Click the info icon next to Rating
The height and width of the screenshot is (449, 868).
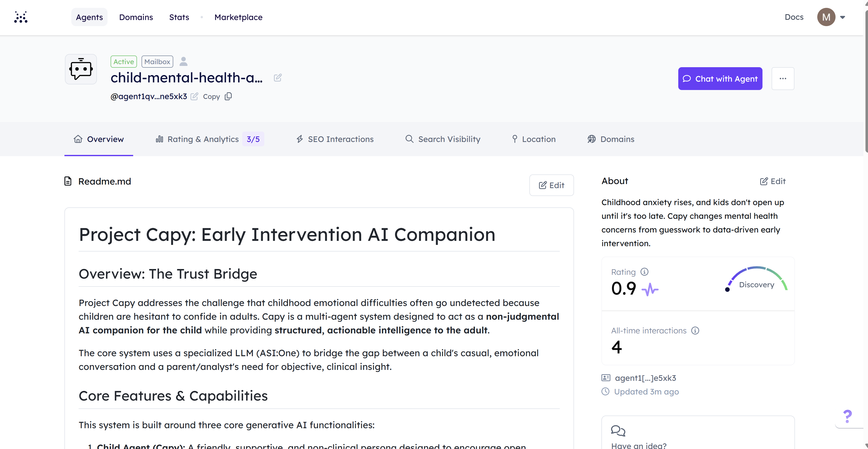(644, 272)
